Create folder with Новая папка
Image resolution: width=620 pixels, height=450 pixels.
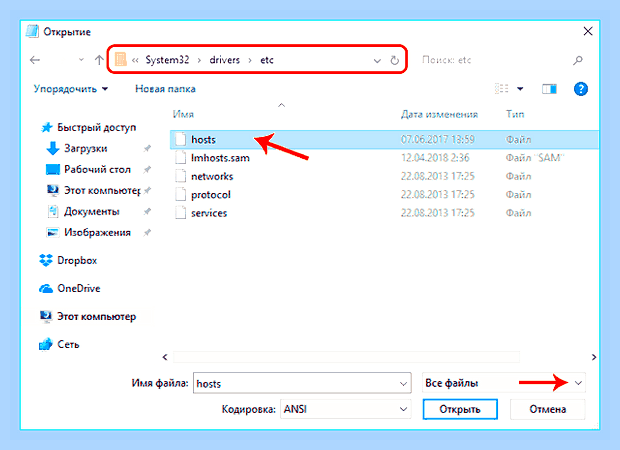tap(165, 89)
